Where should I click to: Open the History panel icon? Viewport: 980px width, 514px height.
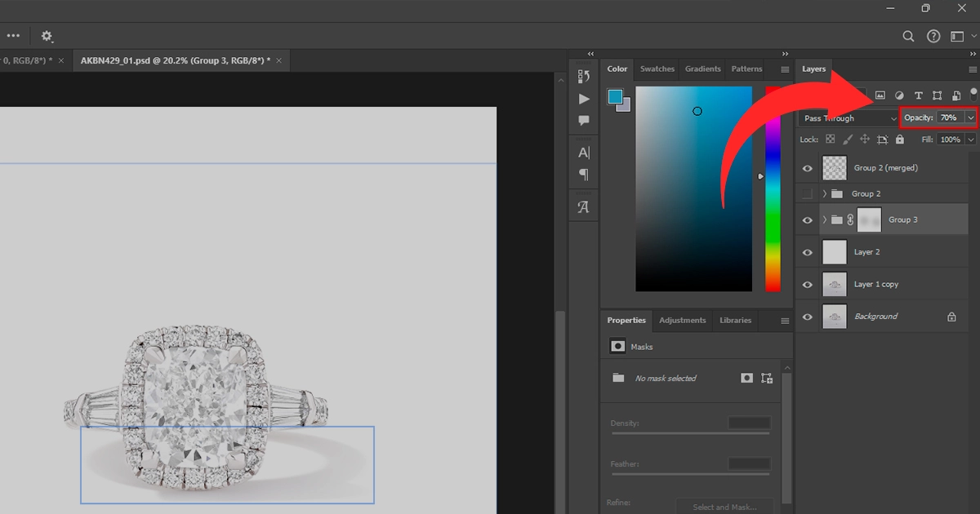584,77
